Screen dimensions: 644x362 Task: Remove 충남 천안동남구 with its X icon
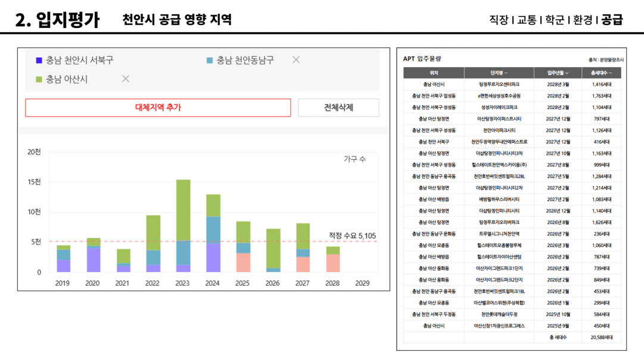296,60
